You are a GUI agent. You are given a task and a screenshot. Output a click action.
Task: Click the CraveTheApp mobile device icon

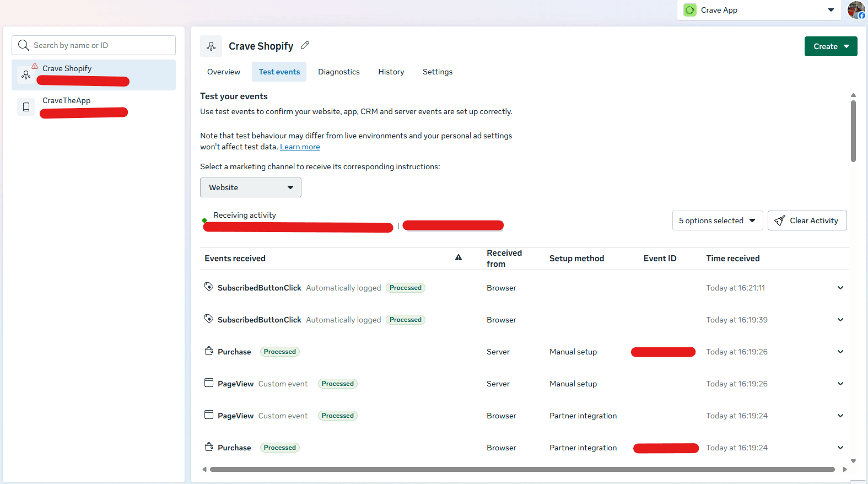pos(26,107)
